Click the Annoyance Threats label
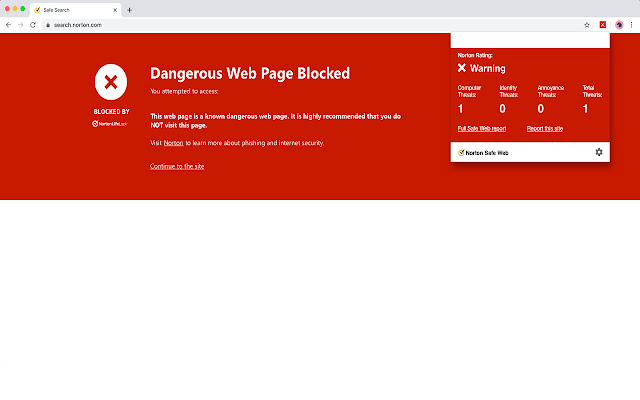Viewport: 640px width, 400px height. pyautogui.click(x=551, y=91)
